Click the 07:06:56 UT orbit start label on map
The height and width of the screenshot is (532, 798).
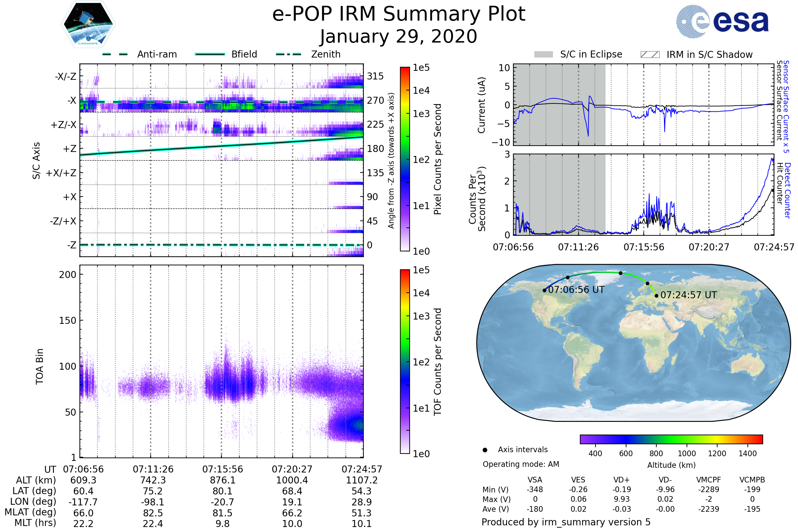(576, 290)
